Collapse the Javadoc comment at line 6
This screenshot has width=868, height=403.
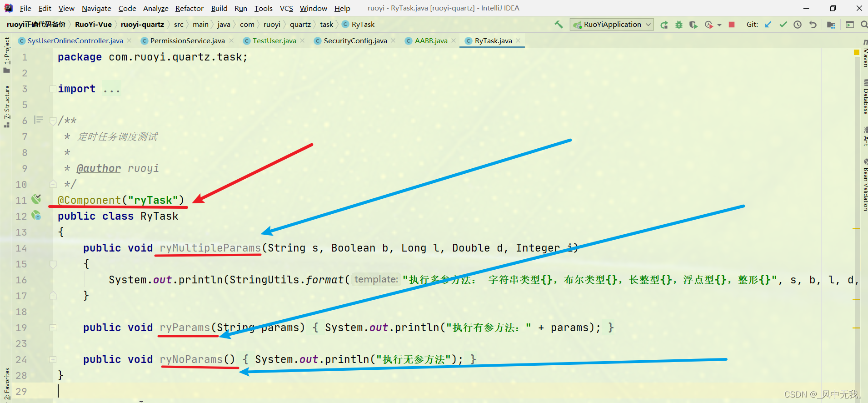[x=53, y=121]
